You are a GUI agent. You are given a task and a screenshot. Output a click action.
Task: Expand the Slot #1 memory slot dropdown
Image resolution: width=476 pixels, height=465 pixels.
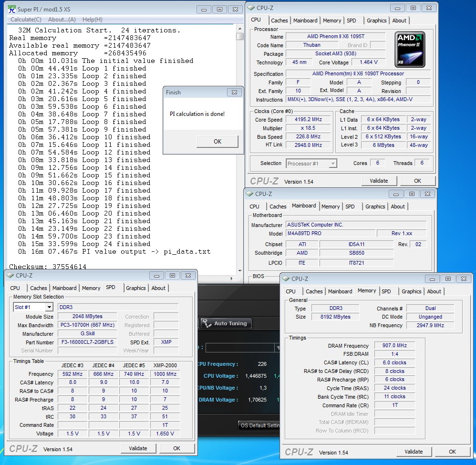click(x=49, y=307)
